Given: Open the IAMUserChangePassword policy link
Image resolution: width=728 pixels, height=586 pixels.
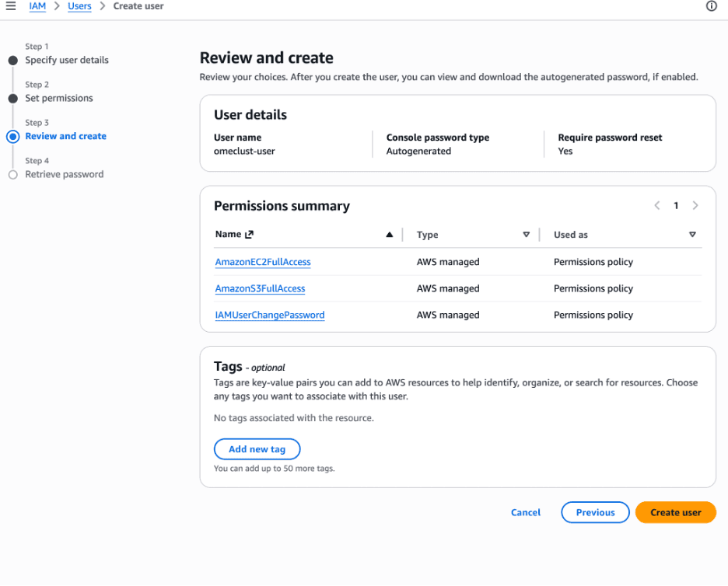Looking at the screenshot, I should [270, 316].
